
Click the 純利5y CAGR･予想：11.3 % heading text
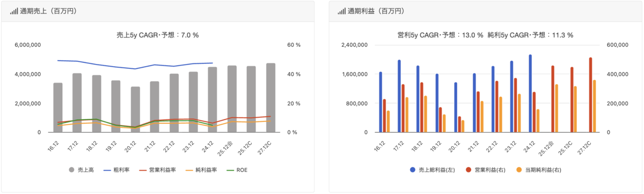pyautogui.click(x=530, y=35)
